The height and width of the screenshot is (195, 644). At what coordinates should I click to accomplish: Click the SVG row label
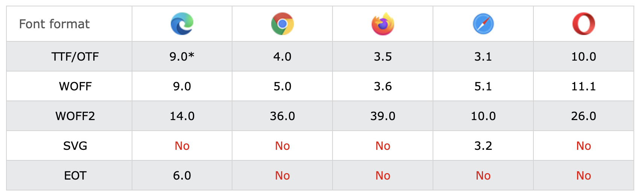pos(75,146)
